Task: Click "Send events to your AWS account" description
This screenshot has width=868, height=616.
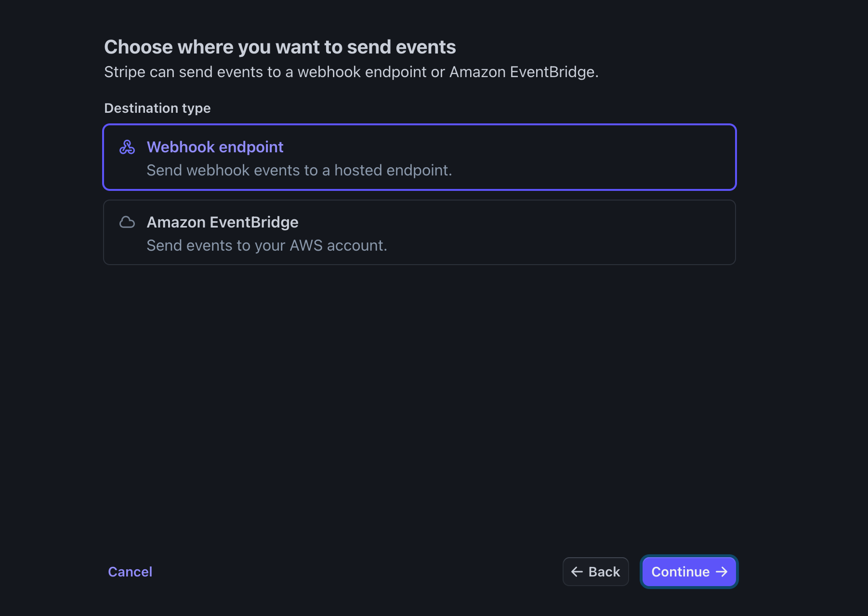Action: 267,245
